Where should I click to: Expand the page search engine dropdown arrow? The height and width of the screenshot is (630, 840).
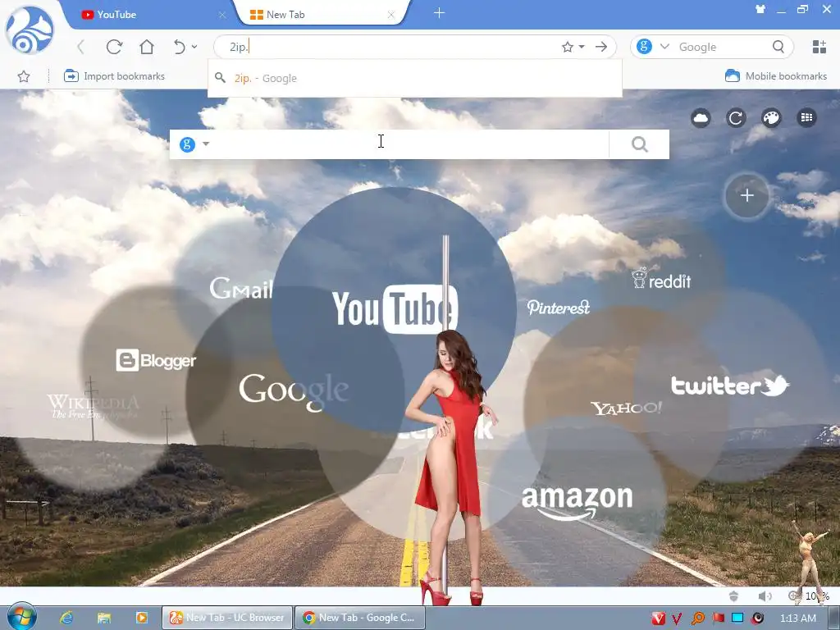[206, 144]
